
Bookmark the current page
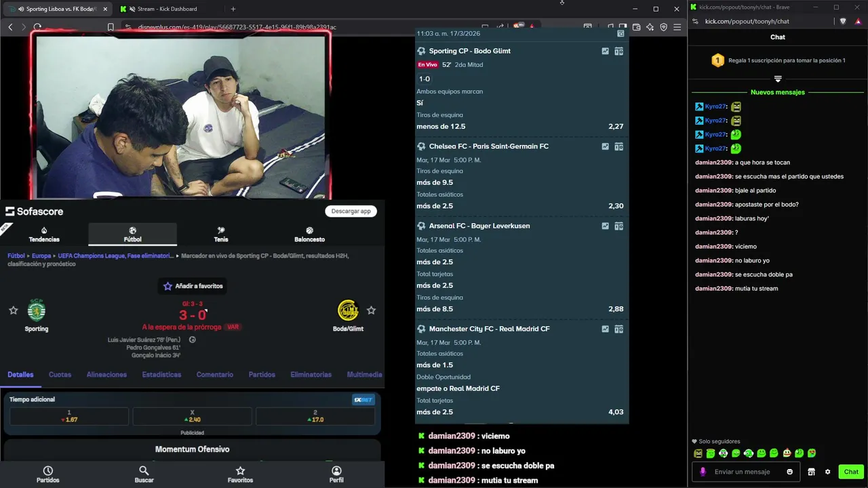111,27
